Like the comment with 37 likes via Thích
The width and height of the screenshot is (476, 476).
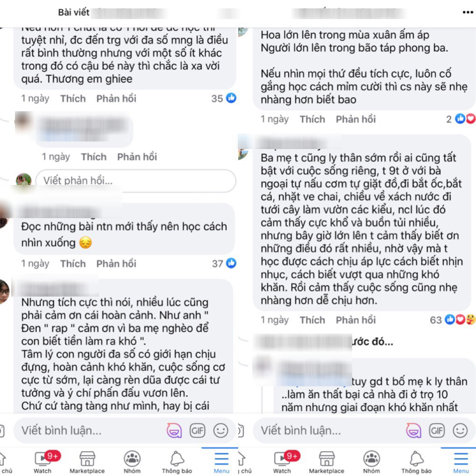[x=73, y=263]
